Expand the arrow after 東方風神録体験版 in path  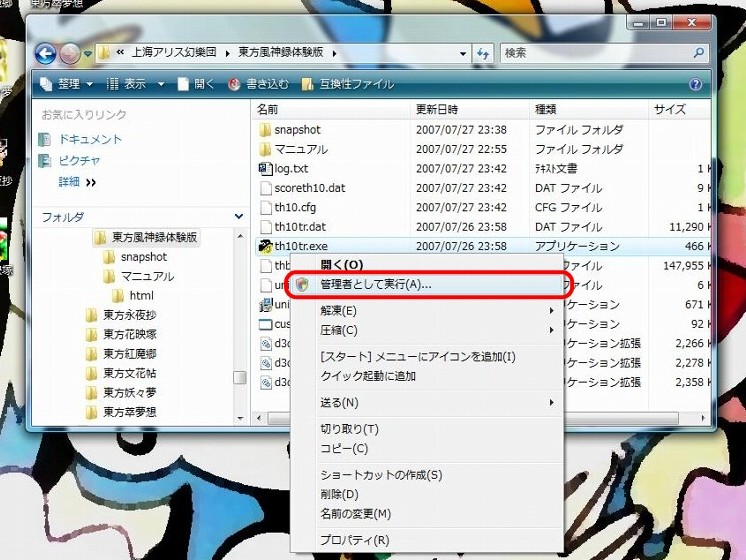tap(334, 53)
